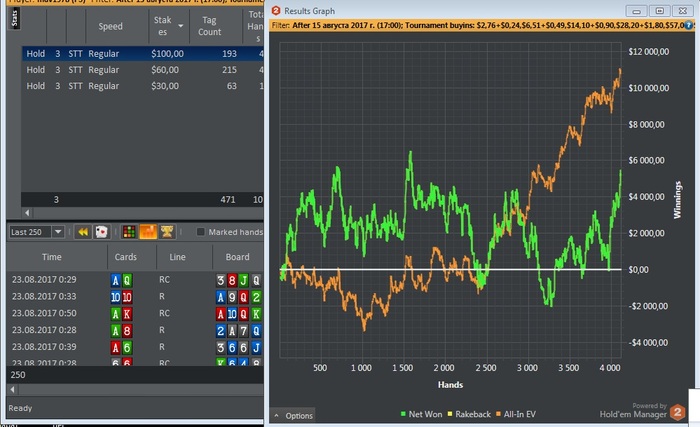Click the Results Graph window red logo icon
The height and width of the screenshot is (427, 700).
coord(276,10)
